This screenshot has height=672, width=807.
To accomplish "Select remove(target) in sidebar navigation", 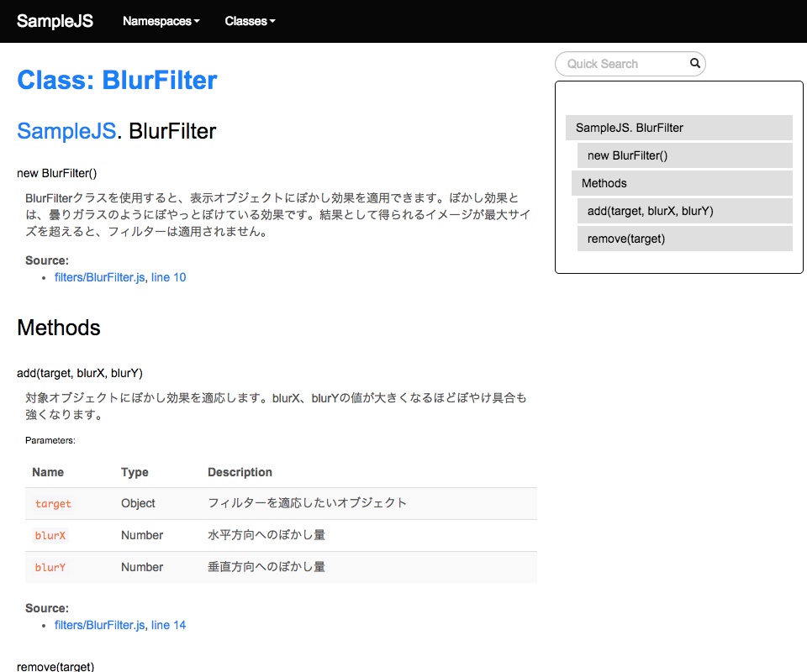I will 684,239.
